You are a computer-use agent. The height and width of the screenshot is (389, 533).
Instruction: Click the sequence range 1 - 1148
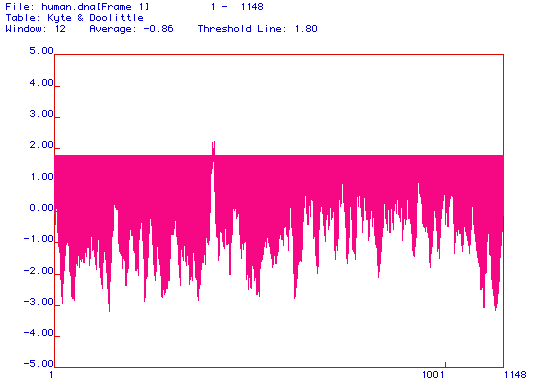[237, 7]
